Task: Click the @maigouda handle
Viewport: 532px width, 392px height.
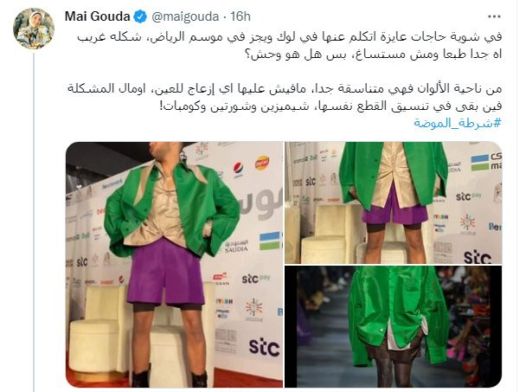Action: (185, 16)
